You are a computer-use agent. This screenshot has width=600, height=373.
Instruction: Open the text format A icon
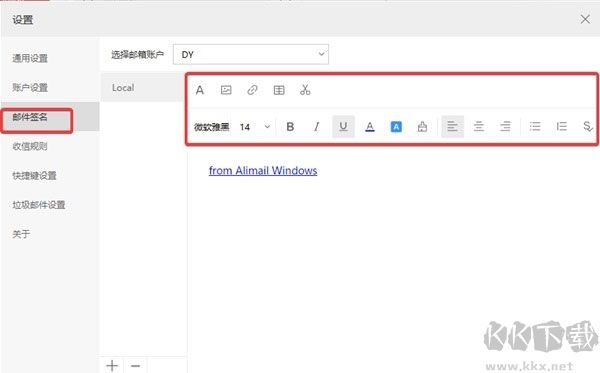coord(200,90)
